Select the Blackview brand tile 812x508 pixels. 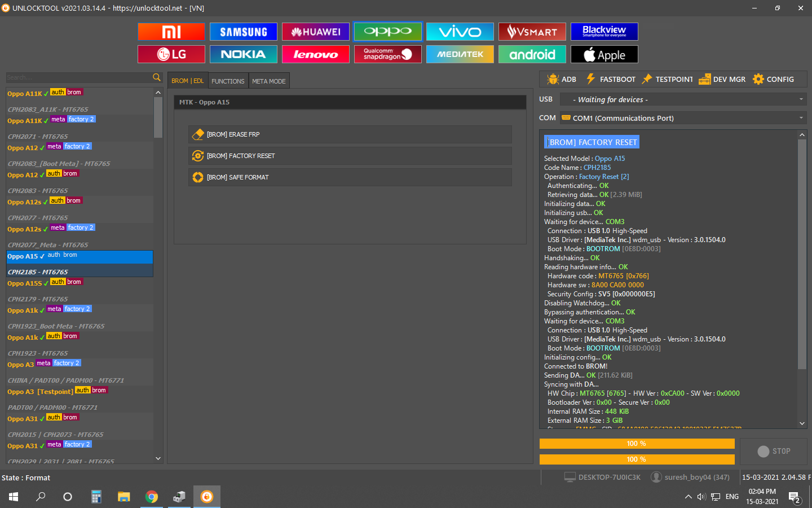click(604, 32)
